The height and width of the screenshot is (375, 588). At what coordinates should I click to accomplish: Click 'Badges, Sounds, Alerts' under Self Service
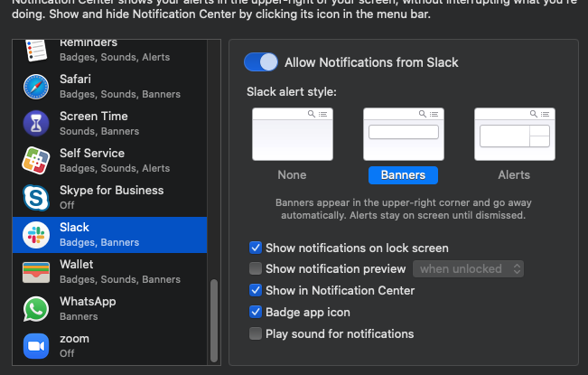[115, 168]
